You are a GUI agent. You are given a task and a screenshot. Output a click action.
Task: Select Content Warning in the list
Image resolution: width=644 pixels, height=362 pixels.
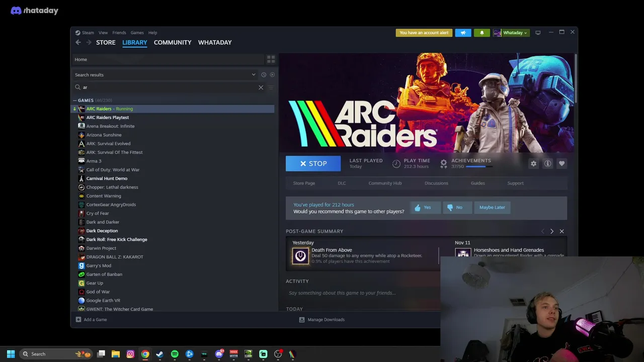point(104,196)
